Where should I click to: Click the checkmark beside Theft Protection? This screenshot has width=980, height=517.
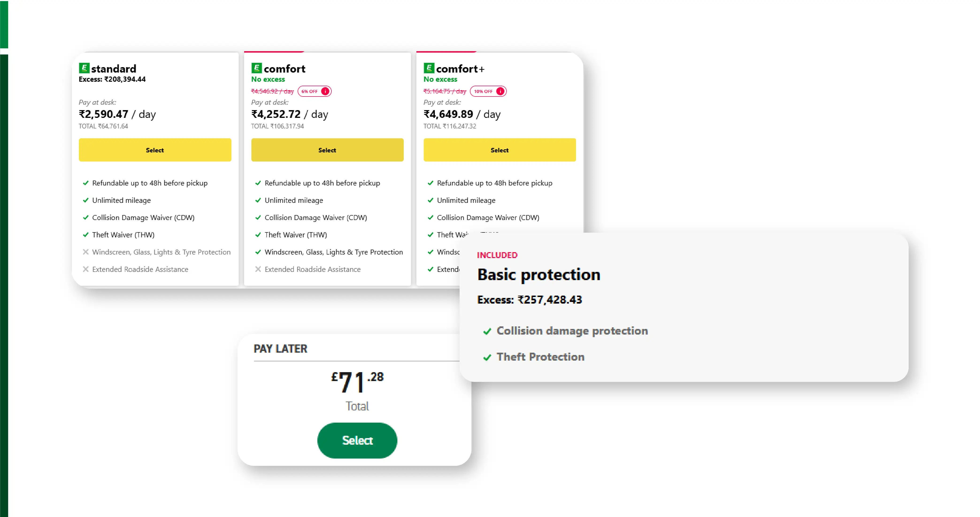point(487,357)
